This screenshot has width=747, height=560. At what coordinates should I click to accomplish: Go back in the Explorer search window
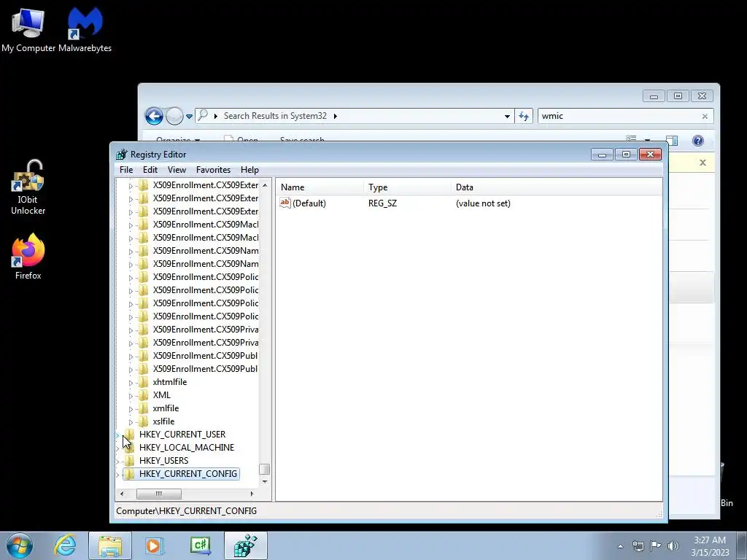point(154,116)
